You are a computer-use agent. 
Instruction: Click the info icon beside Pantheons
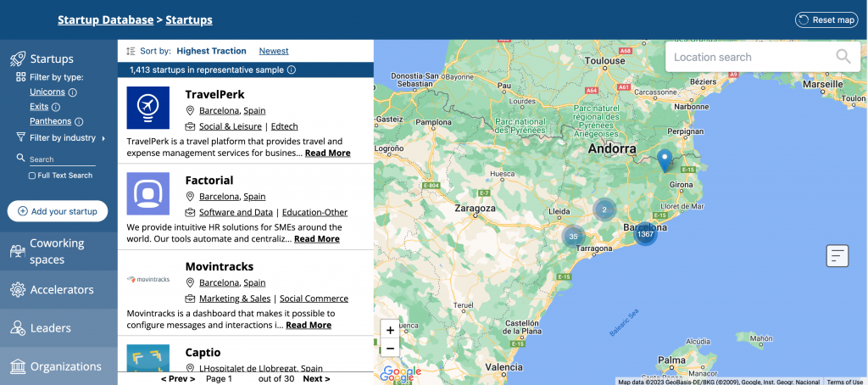pos(79,121)
